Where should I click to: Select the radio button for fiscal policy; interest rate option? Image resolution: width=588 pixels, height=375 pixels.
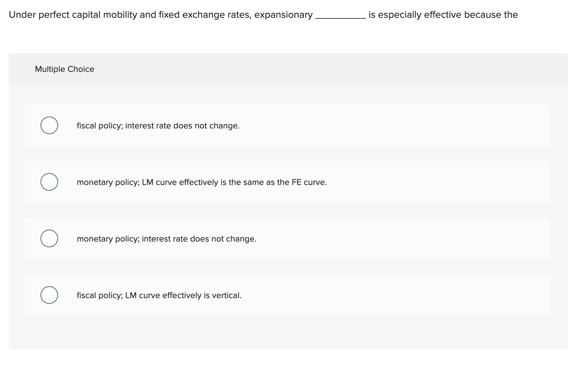(49, 125)
